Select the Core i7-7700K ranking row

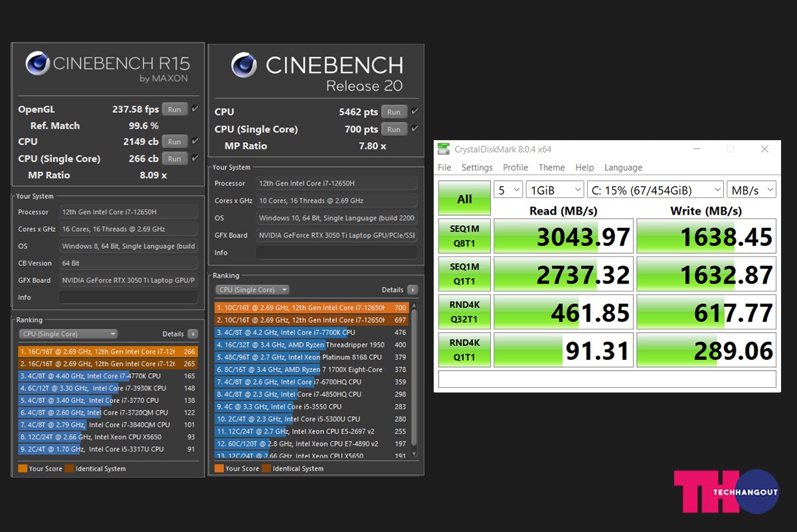[311, 332]
